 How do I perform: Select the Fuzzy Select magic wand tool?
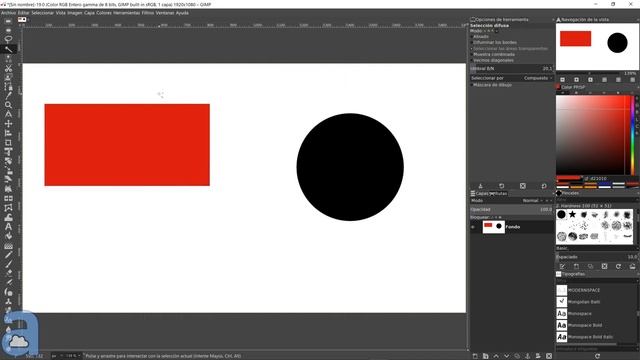coord(8,49)
